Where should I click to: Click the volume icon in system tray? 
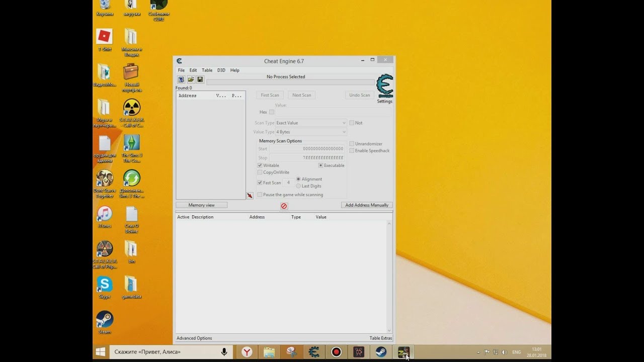pyautogui.click(x=505, y=352)
